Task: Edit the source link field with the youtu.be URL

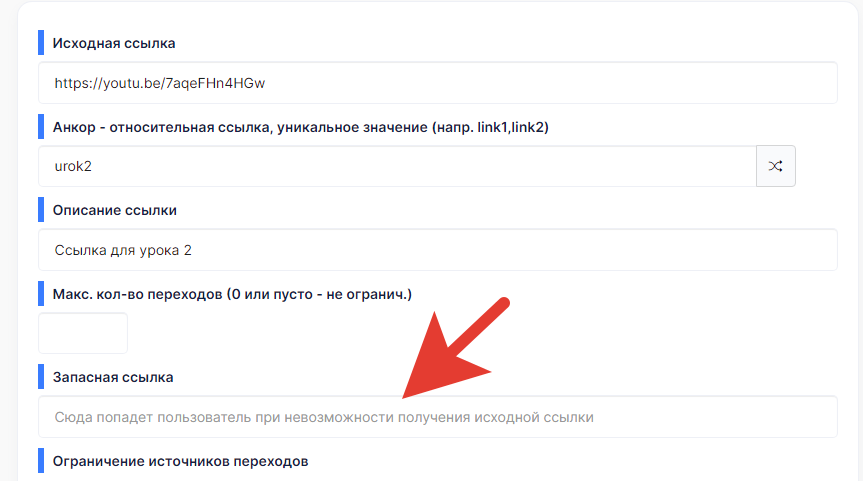Action: pyautogui.click(x=438, y=83)
